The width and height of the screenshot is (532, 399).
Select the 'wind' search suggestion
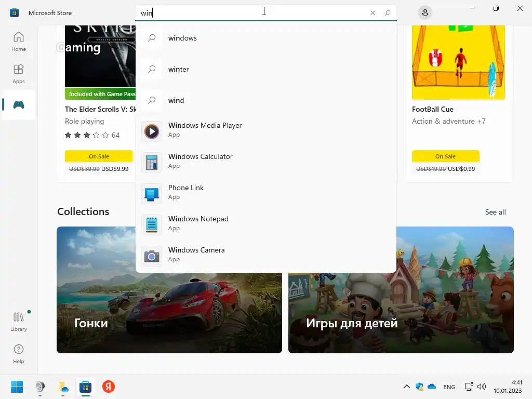coord(265,100)
